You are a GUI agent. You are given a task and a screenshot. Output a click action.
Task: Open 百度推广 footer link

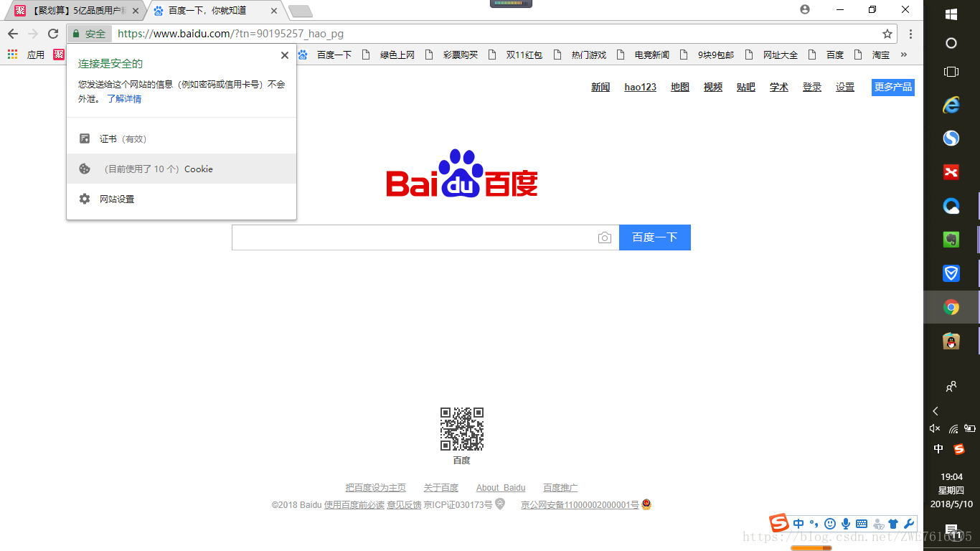[560, 488]
